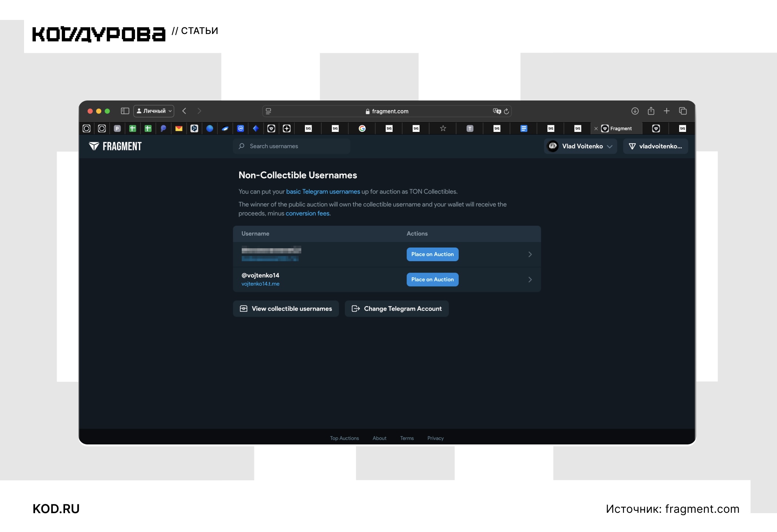Show downloads using the download icon

point(635,111)
